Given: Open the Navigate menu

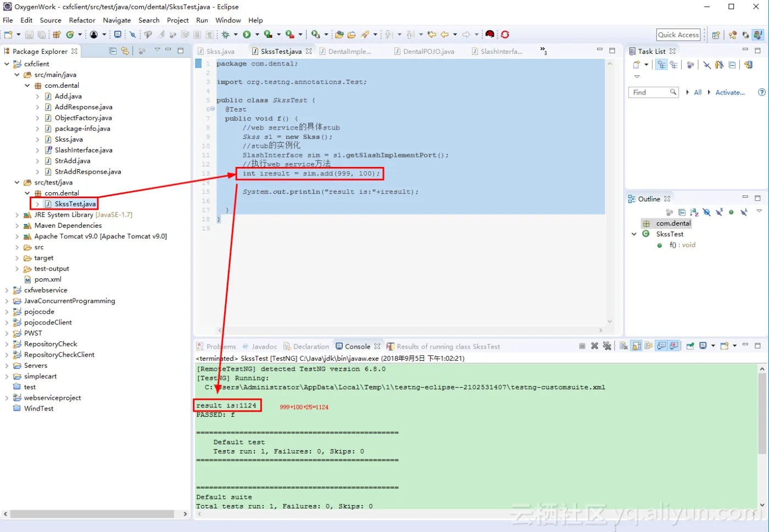Looking at the screenshot, I should (117, 20).
